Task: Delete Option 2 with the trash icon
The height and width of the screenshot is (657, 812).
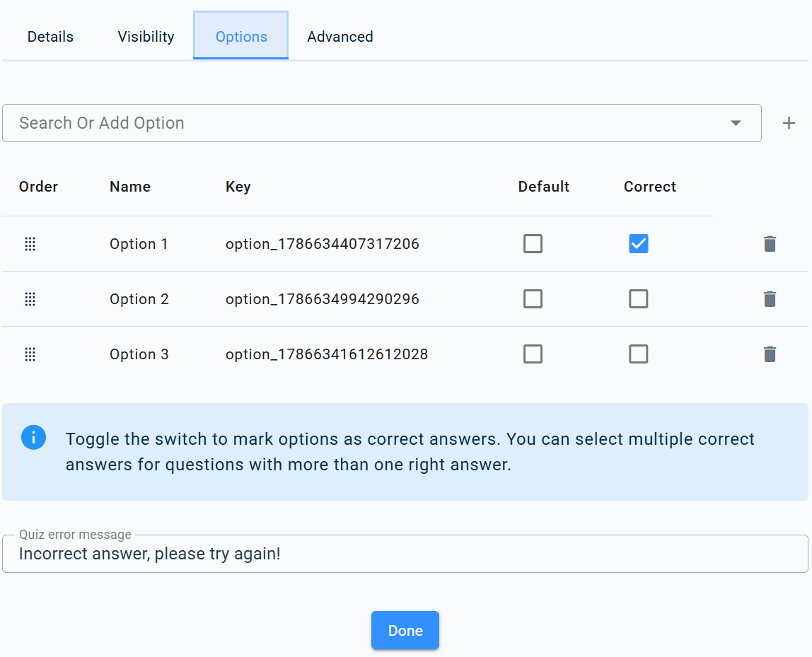Action: click(770, 299)
